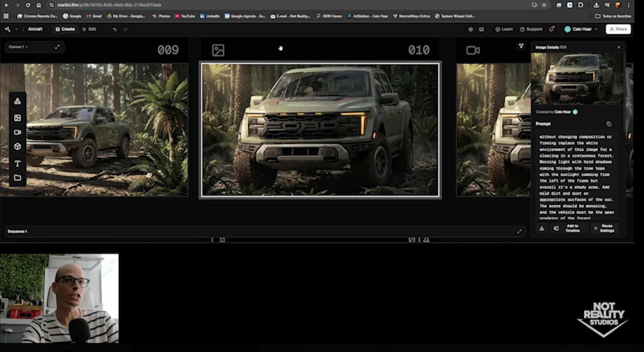Undo the last action
This screenshot has height=352, width=644.
pos(115,29)
